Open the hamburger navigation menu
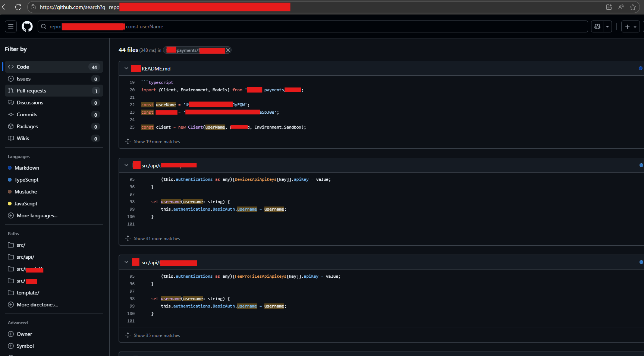 11,26
